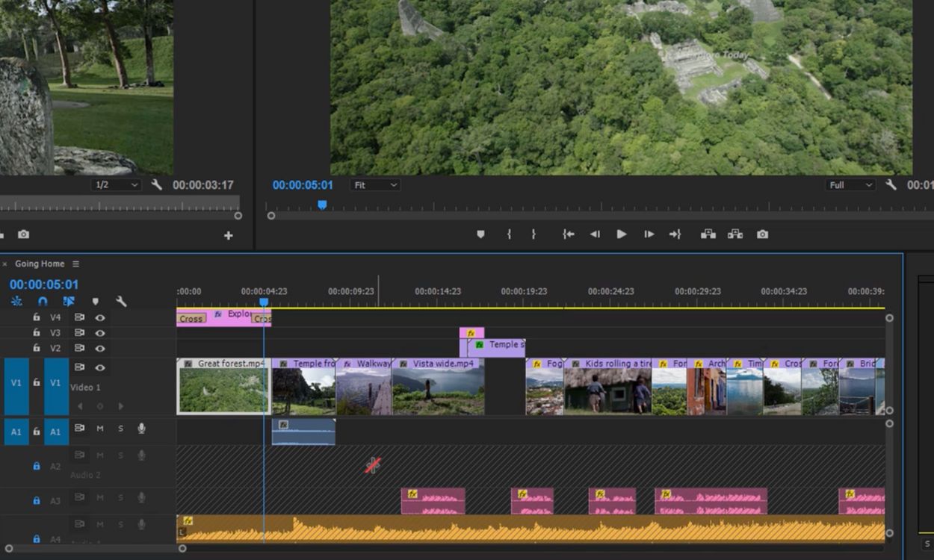Click the Extract icon below the Program monitor
This screenshot has width=934, height=560.
pyautogui.click(x=734, y=234)
